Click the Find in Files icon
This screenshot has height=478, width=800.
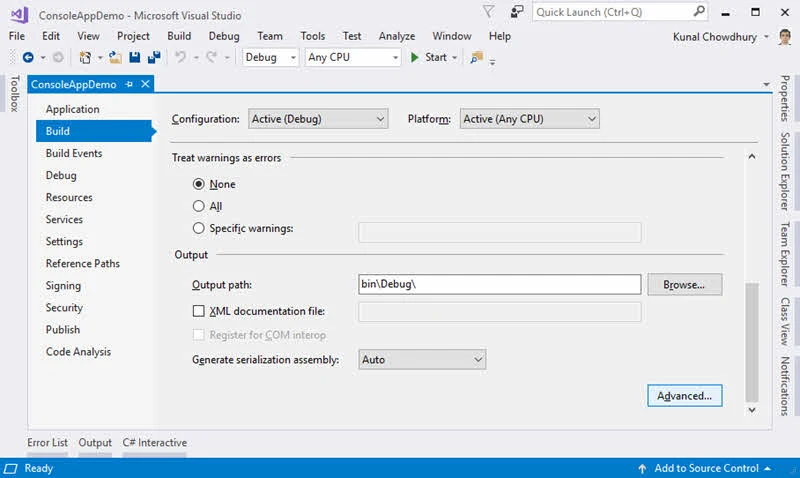click(x=477, y=58)
